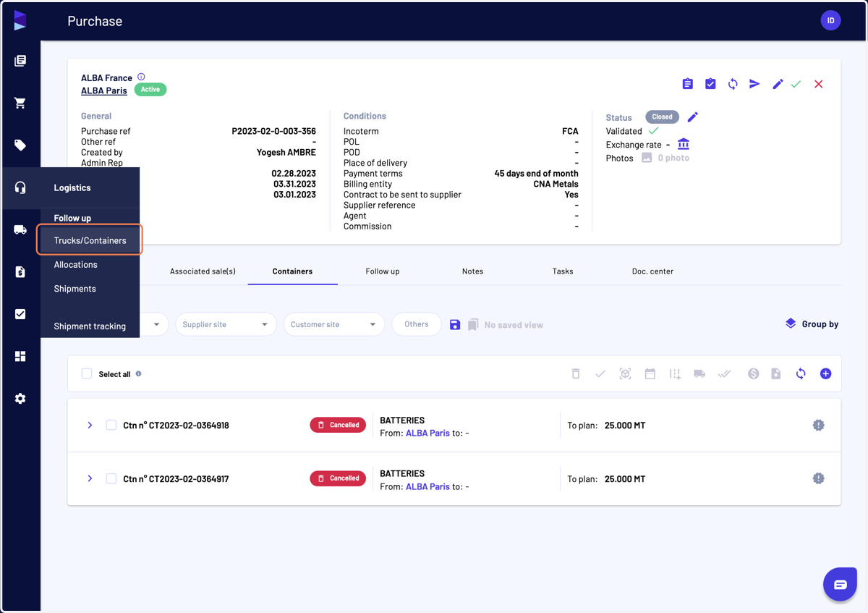Add a container with plus button

[x=825, y=374]
